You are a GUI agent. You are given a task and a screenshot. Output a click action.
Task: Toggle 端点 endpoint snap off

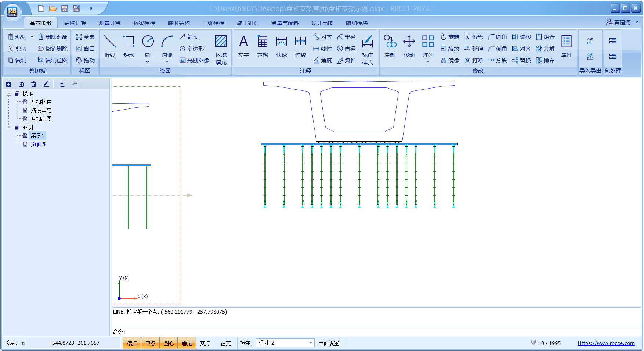(x=132, y=343)
